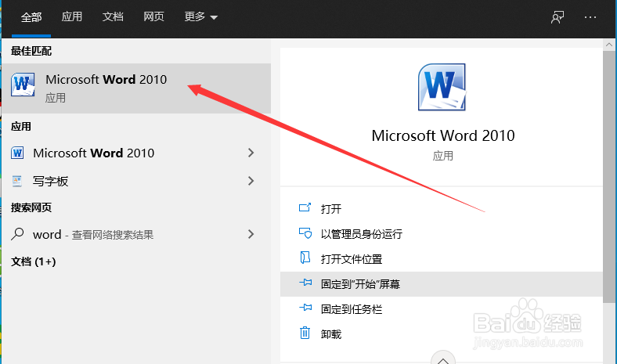Click the pin icon beside 固定到任务栏

(305, 308)
